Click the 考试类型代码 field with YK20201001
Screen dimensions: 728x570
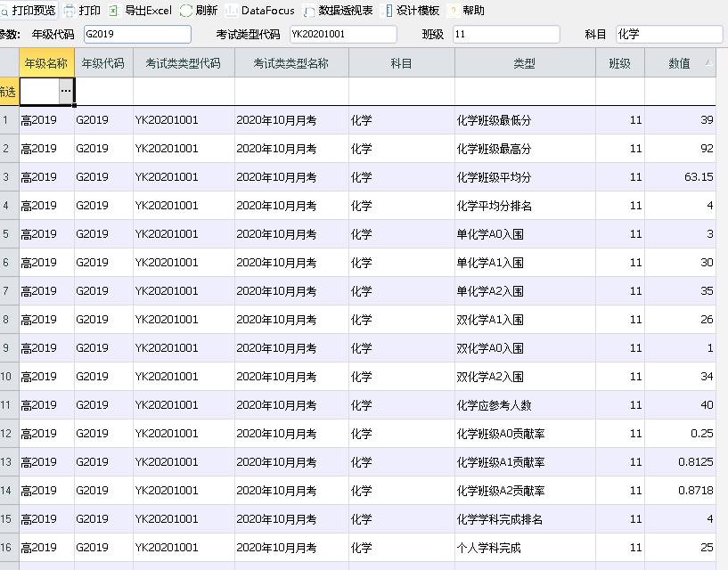[x=343, y=35]
